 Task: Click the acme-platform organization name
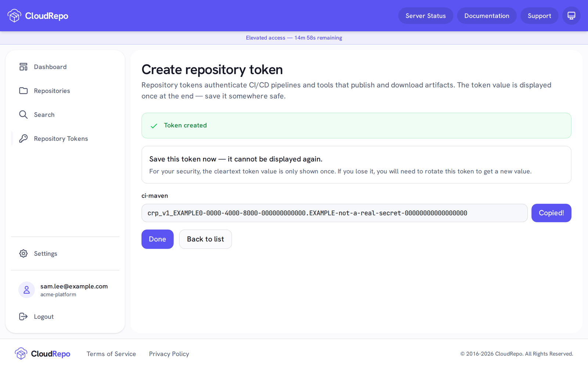(58, 294)
